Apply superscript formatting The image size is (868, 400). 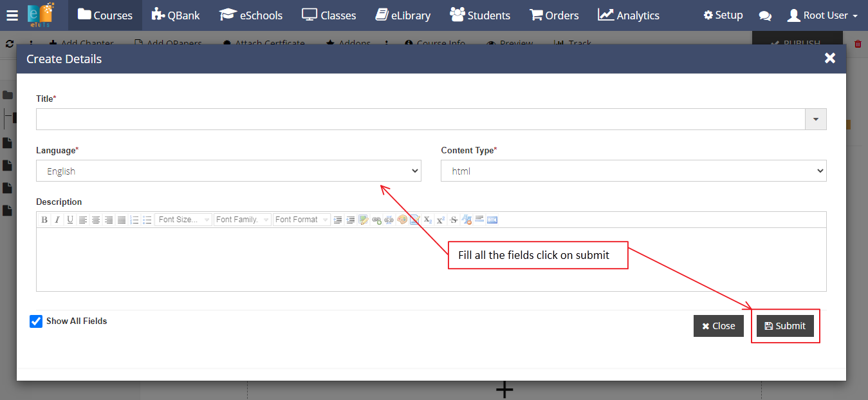click(x=440, y=220)
